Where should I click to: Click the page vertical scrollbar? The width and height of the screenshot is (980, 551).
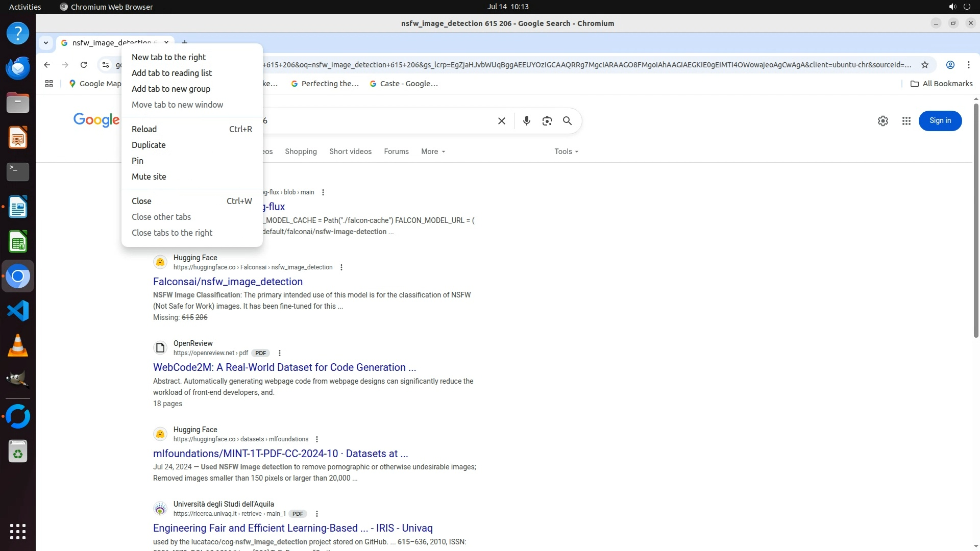click(x=975, y=219)
